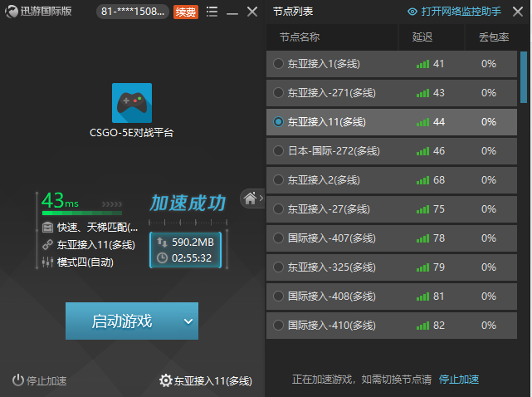This screenshot has height=397, width=532.
Task: Click 打开网络监控助手 link
Action: point(461,12)
